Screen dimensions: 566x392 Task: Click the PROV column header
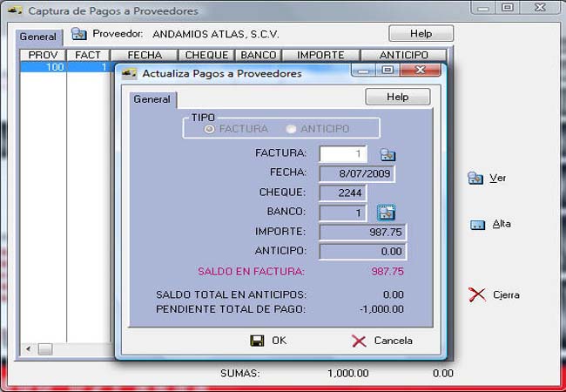pos(43,55)
